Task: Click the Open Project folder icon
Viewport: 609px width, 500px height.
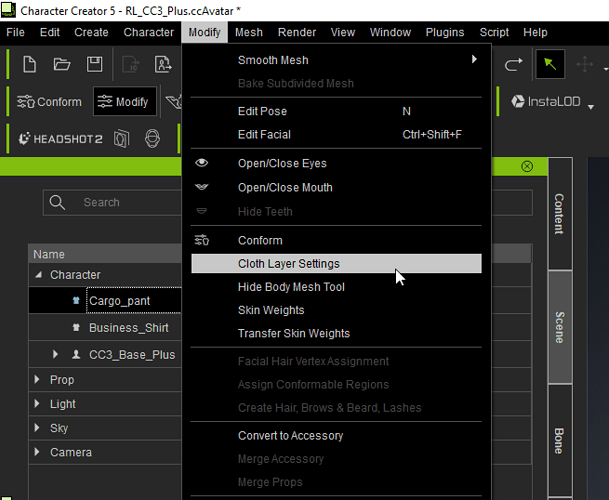Action: pos(62,64)
